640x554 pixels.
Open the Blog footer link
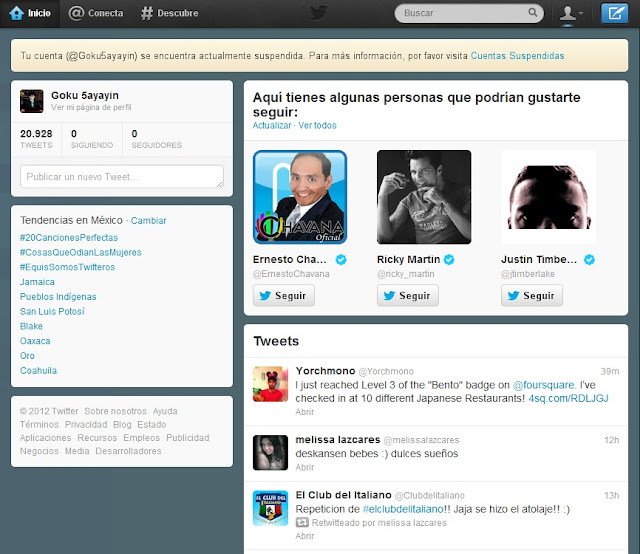pos(122,425)
